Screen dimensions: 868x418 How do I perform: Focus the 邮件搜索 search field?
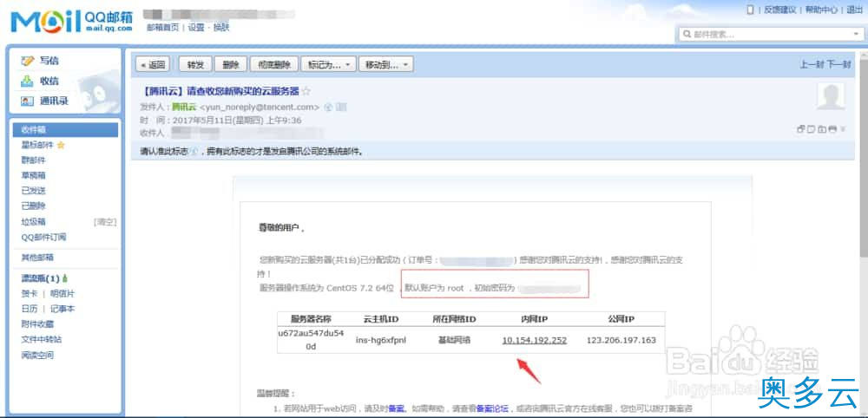click(771, 35)
